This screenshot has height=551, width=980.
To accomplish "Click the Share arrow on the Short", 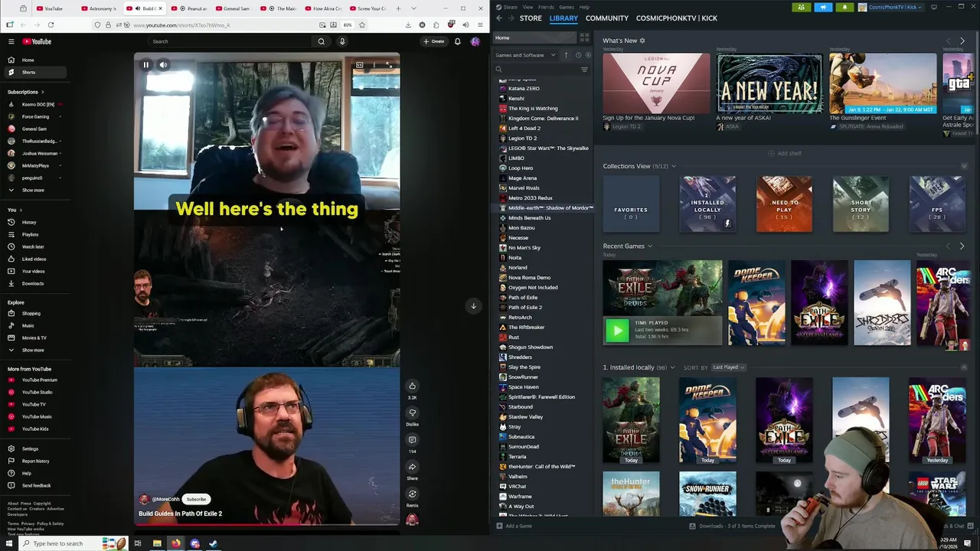I will click(412, 467).
